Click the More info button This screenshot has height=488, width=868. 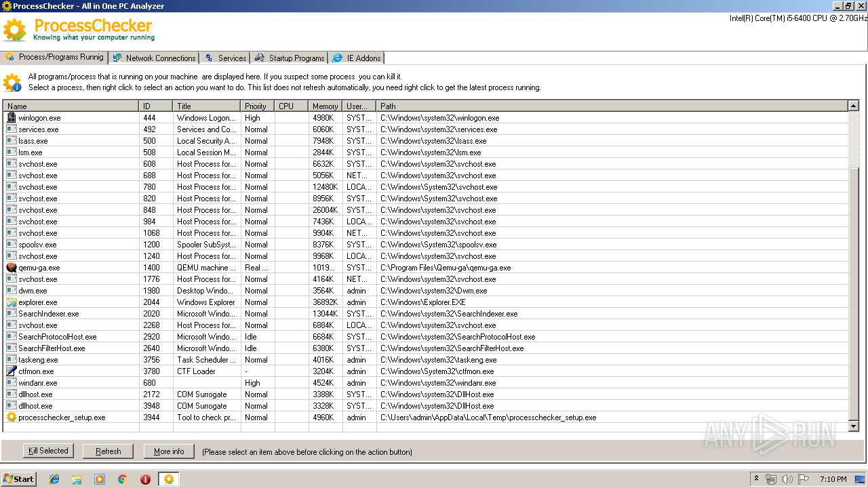pos(169,451)
